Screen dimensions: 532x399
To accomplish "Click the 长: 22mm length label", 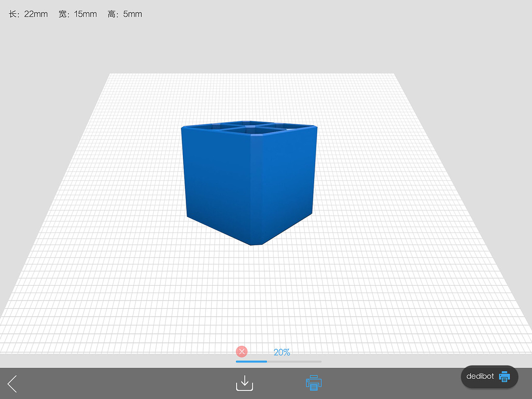I will 28,14.
